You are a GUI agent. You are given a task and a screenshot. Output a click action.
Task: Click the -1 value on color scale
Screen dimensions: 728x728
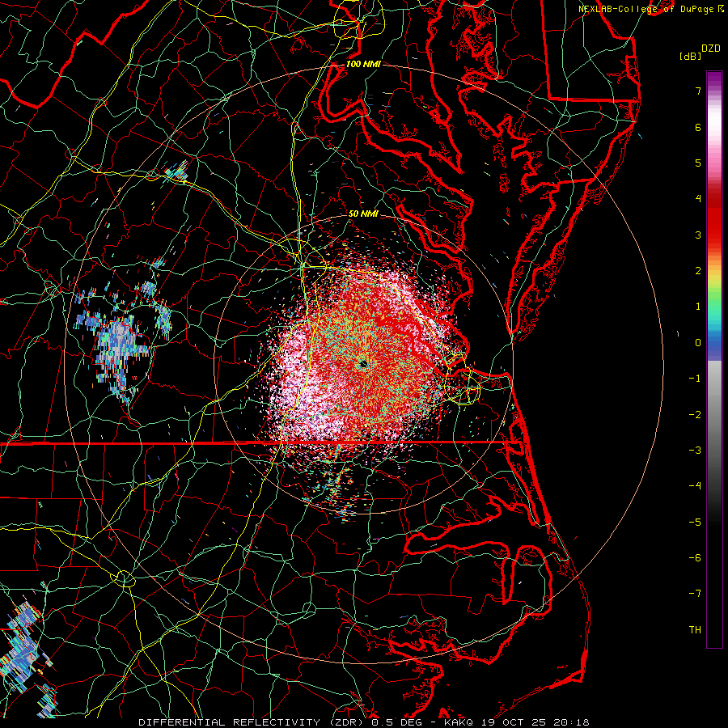coord(695,379)
